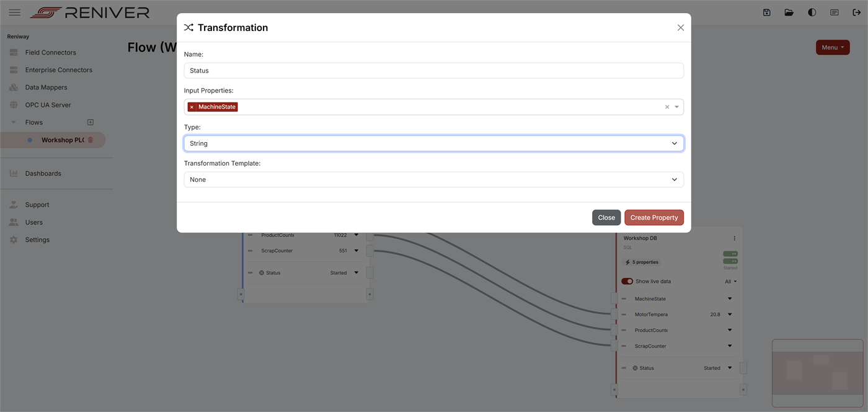Click the add (+) icon next to Flows
The width and height of the screenshot is (868, 412).
(90, 122)
